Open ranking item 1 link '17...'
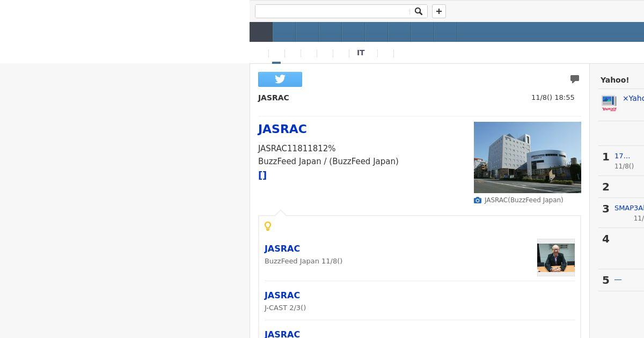 click(x=622, y=156)
